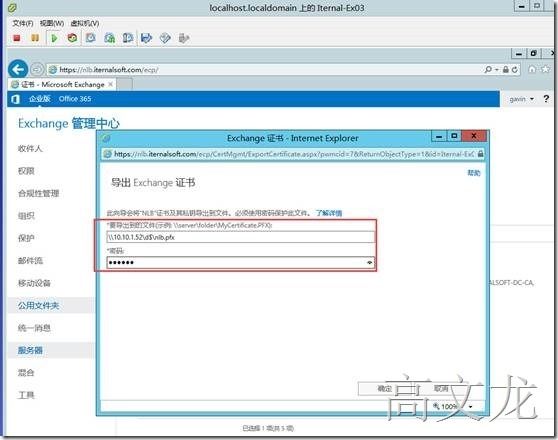The width and height of the screenshot is (558, 440).
Task: Click the Office logo icon
Action: pyautogui.click(x=16, y=99)
